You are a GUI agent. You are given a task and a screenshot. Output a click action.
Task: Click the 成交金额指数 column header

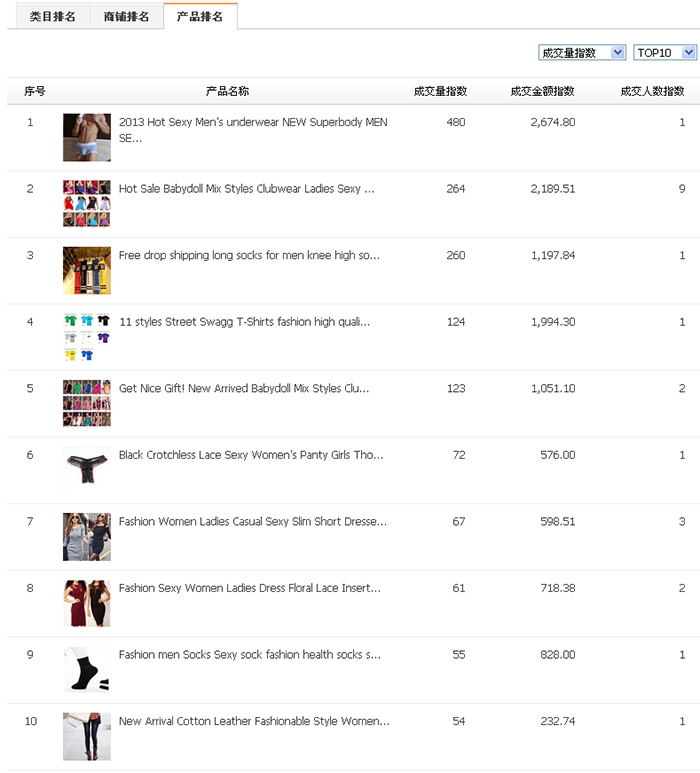point(542,91)
